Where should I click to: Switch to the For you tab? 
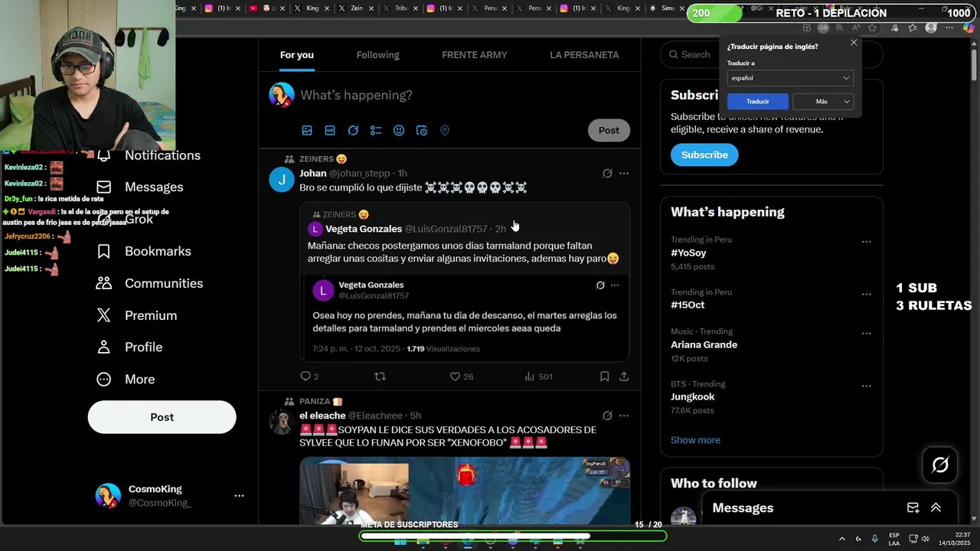click(297, 55)
